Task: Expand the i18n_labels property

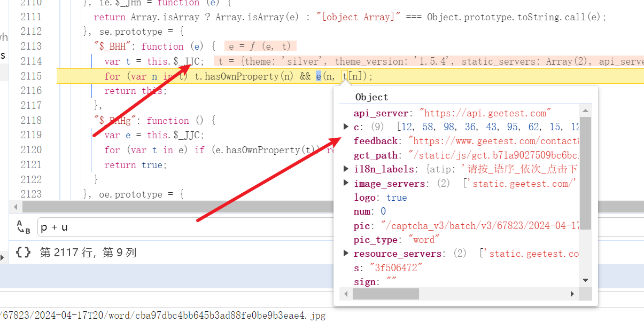Action: 346,169
